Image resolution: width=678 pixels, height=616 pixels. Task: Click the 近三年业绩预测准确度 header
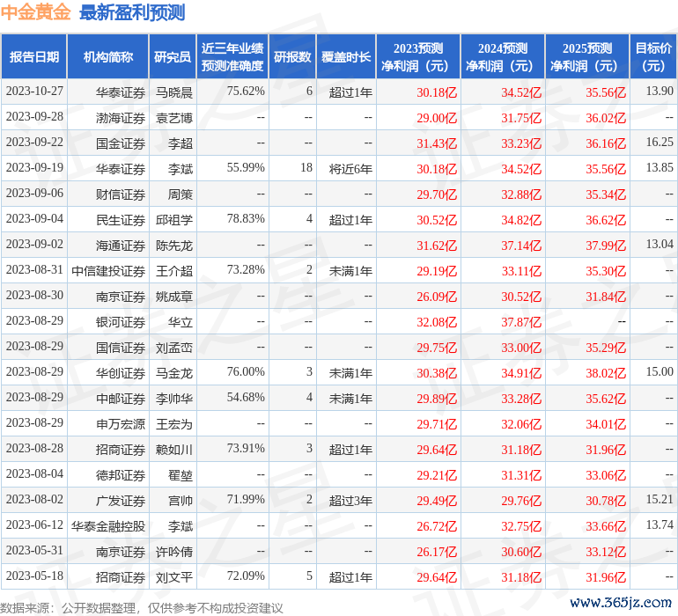point(232,56)
